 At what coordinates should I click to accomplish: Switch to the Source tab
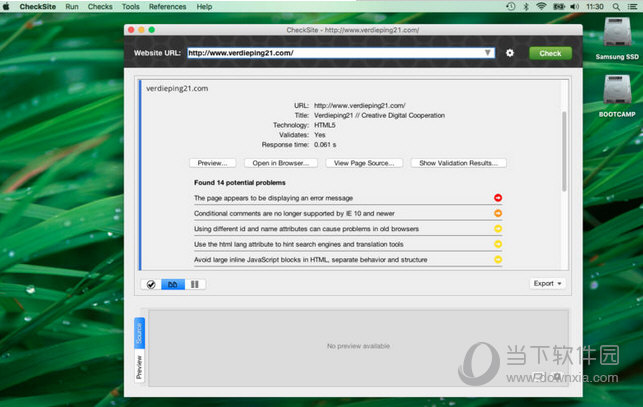click(x=139, y=333)
